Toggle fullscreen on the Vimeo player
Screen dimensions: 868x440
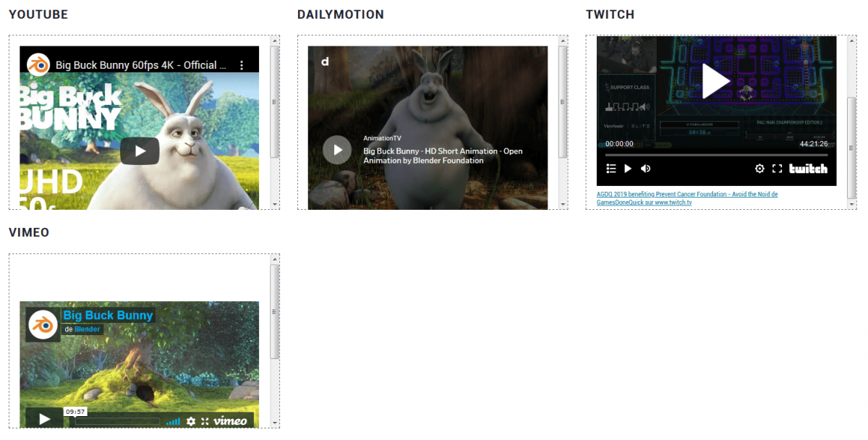point(205,421)
